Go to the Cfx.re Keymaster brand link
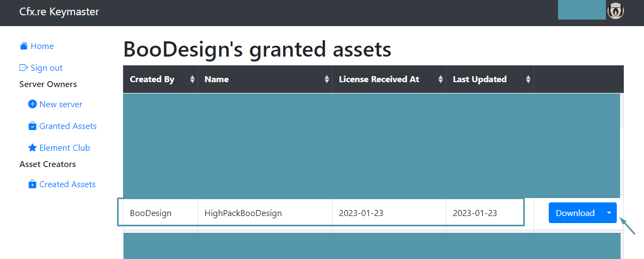Screen dimensions: 644x259 click(59, 11)
